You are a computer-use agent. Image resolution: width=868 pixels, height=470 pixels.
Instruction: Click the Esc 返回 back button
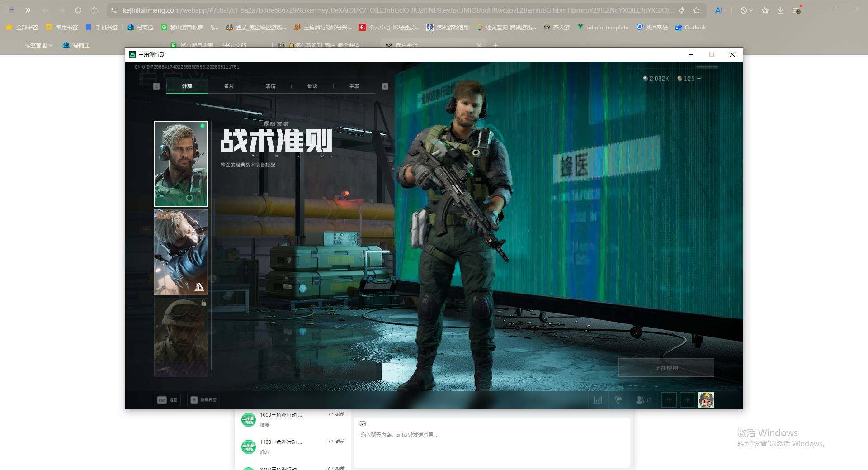pyautogui.click(x=168, y=400)
